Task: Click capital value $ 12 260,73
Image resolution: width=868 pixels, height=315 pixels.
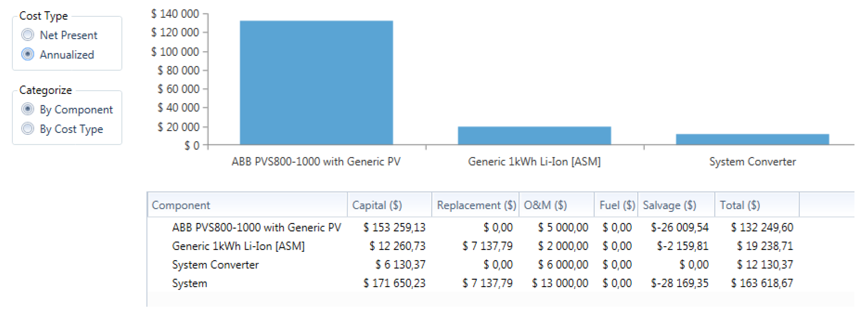Action: coord(398,246)
